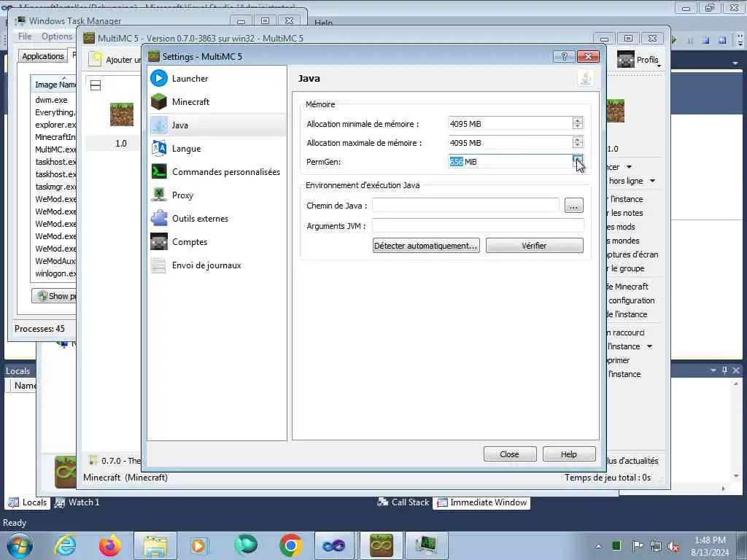Switch to MultiMC in taskbar
747x560 pixels.
tap(381, 545)
